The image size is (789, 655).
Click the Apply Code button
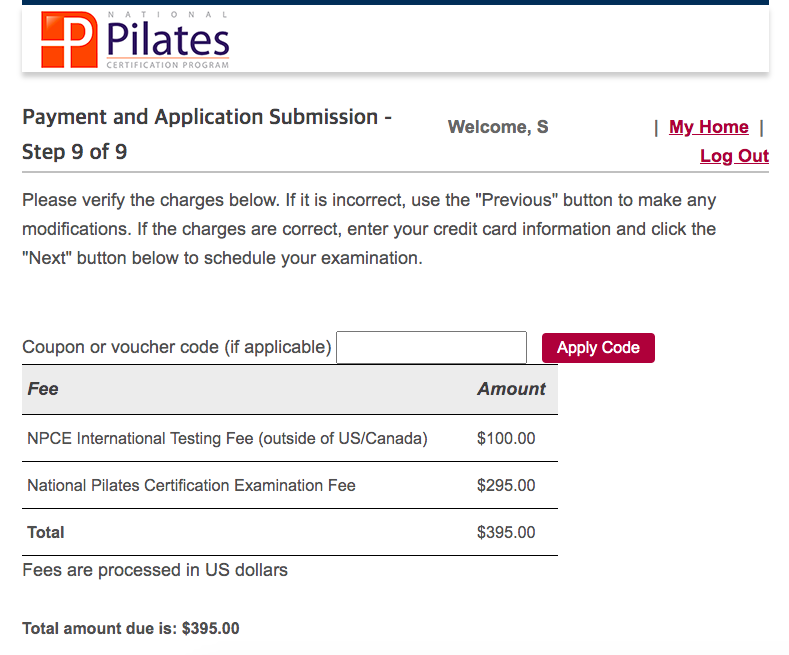point(598,348)
